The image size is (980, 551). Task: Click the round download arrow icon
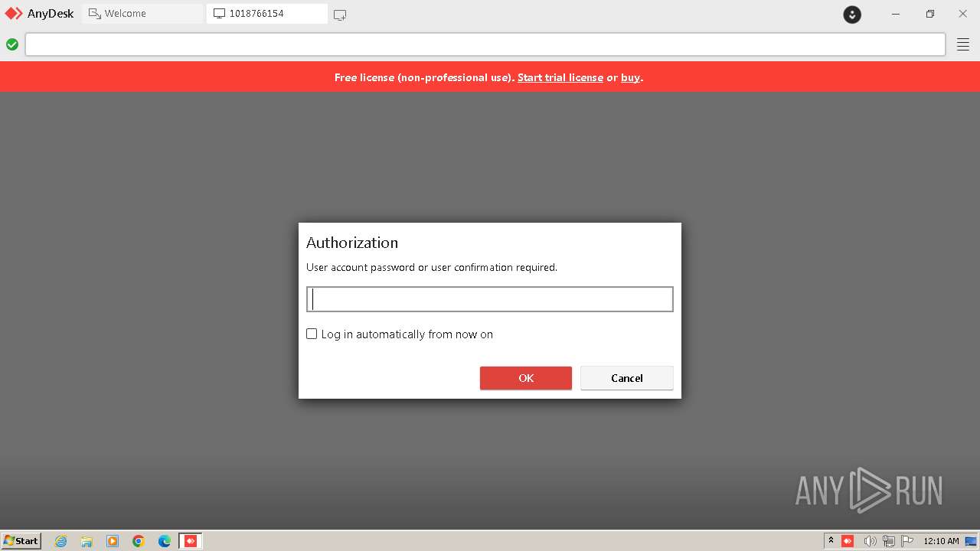click(852, 14)
